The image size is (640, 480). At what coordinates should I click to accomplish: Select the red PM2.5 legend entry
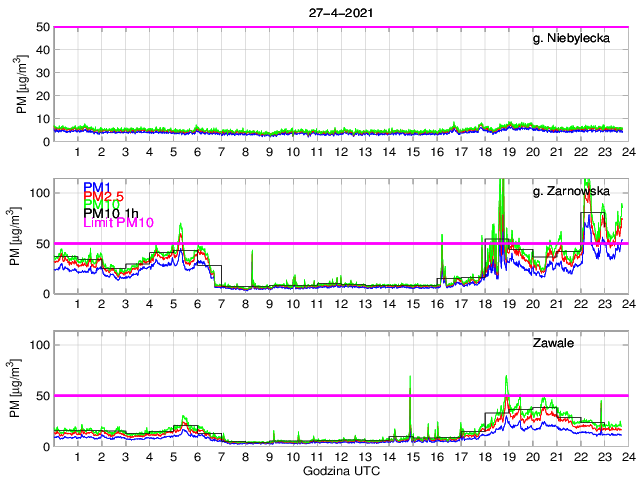coord(104,196)
